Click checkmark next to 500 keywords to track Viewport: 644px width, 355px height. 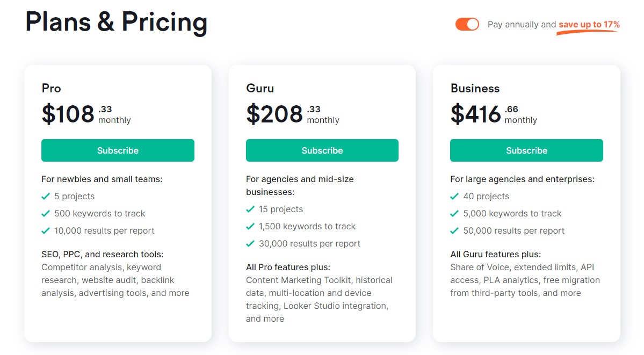click(46, 214)
